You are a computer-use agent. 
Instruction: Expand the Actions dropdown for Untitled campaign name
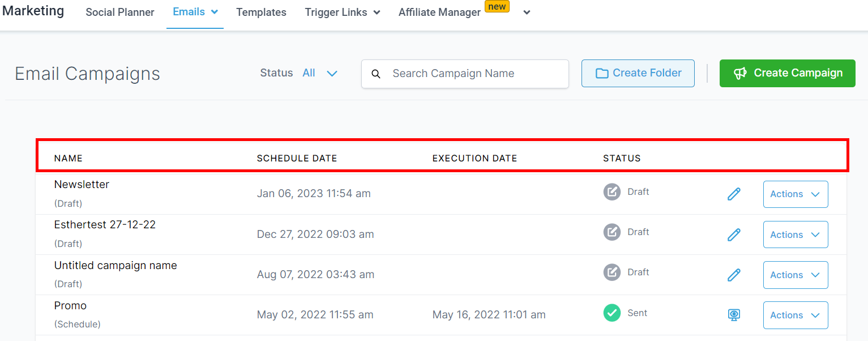click(x=795, y=275)
